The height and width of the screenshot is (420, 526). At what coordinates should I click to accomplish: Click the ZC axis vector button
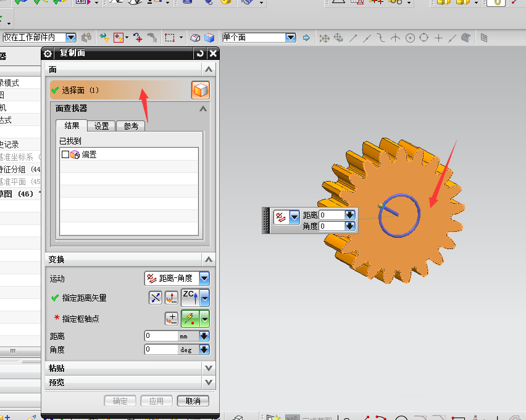pos(190,298)
